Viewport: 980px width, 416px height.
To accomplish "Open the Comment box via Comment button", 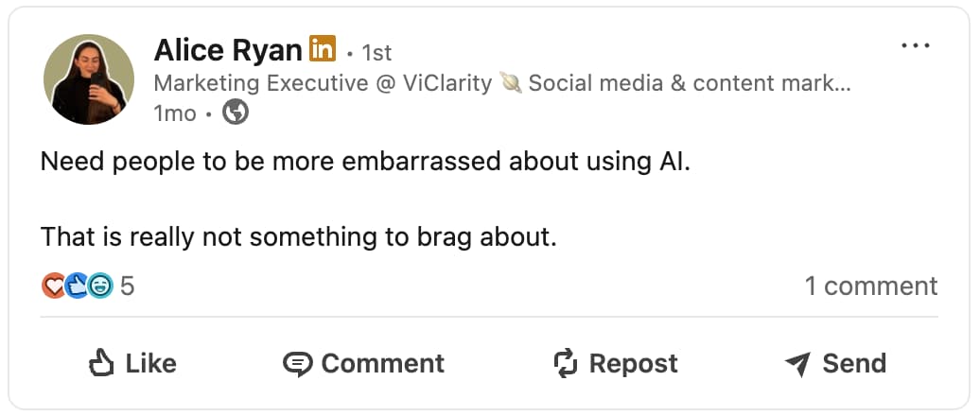I will [364, 364].
